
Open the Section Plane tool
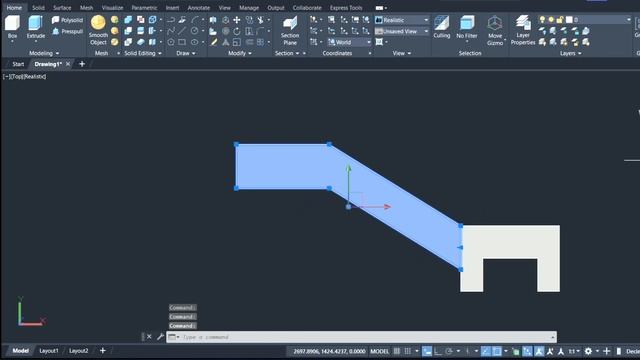290,31
